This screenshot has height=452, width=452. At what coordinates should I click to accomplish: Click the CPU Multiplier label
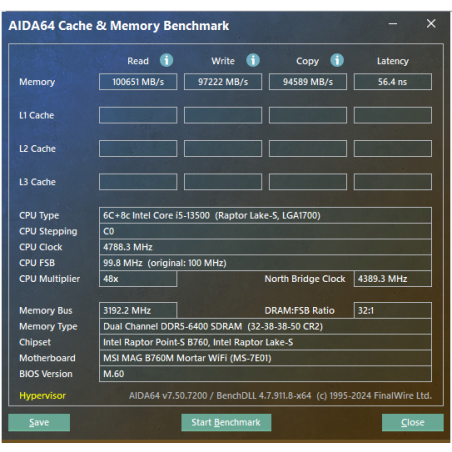tap(49, 279)
